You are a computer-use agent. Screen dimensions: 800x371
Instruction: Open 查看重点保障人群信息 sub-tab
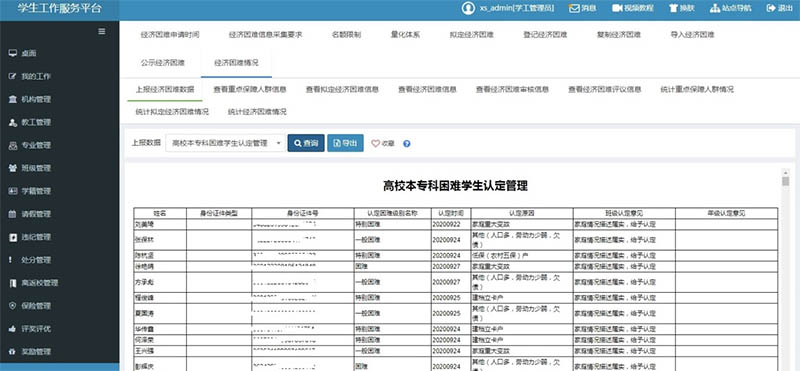click(249, 89)
